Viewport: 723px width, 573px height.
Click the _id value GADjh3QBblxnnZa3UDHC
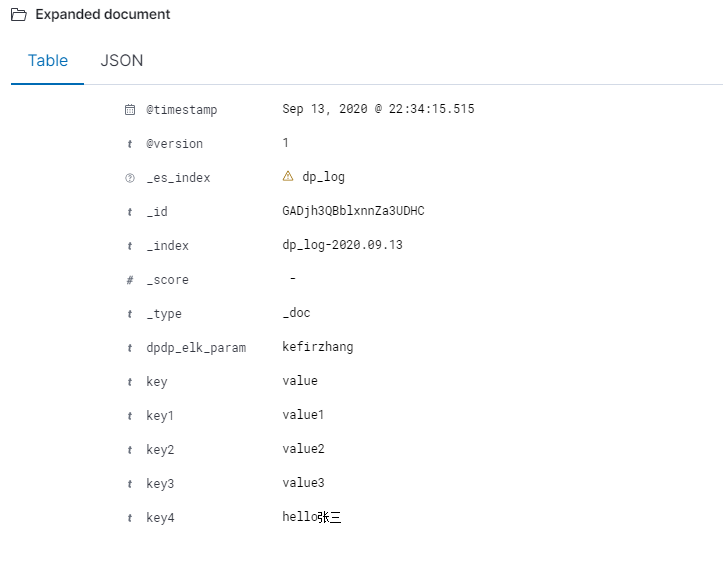click(x=353, y=211)
